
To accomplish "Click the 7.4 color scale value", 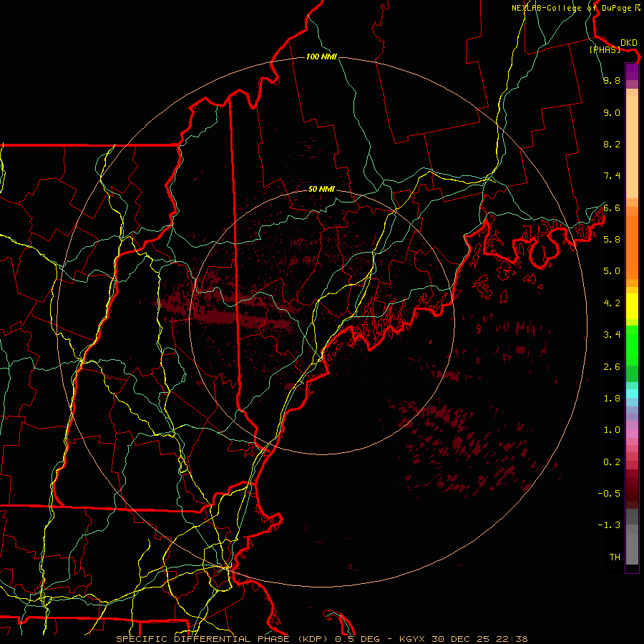I will pyautogui.click(x=612, y=176).
